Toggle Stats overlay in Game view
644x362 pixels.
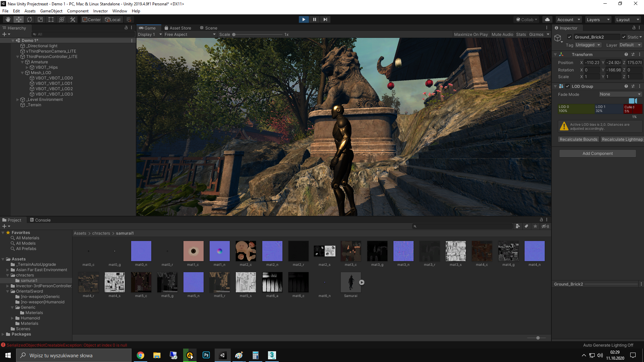pos(521,34)
